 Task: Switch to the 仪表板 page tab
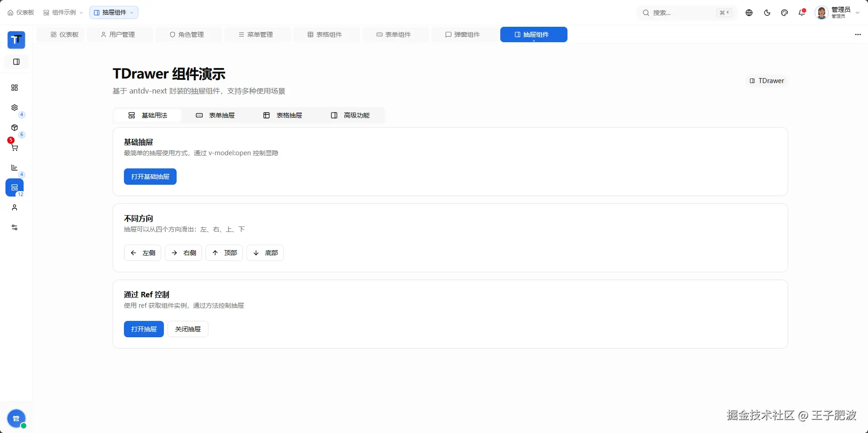(x=60, y=34)
